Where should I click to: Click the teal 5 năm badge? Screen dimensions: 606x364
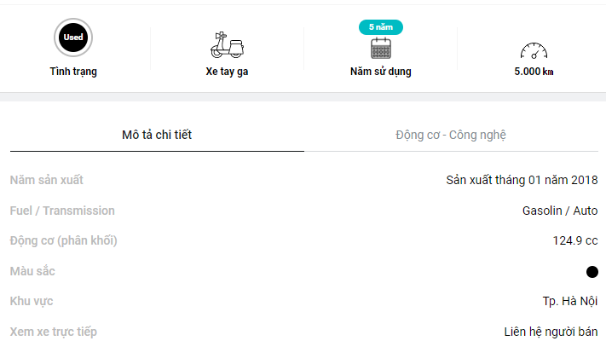(381, 27)
